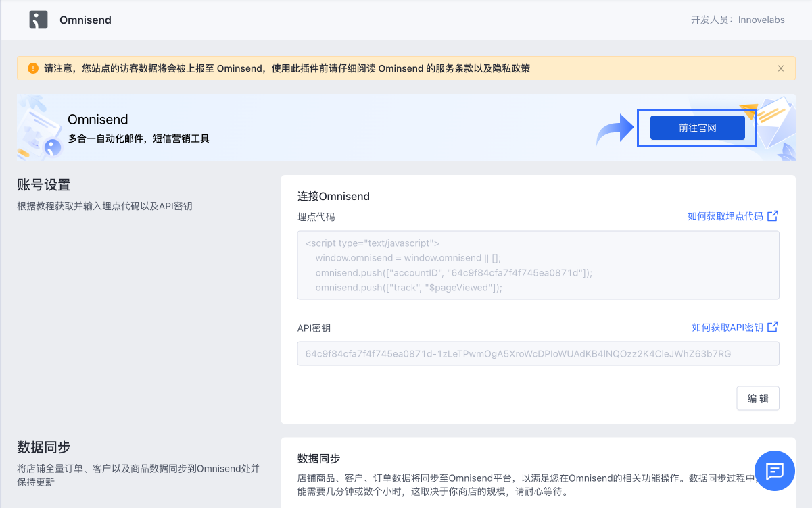The image size is (812, 508).
Task: Click the Omnisend banner title text
Action: coord(98,120)
